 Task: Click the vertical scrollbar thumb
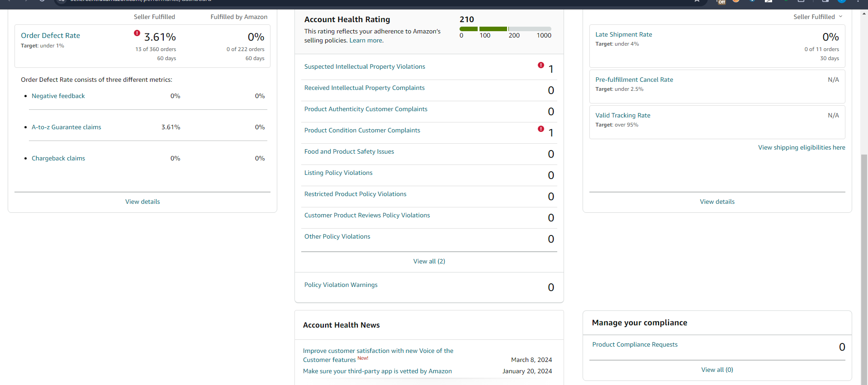coord(864,269)
